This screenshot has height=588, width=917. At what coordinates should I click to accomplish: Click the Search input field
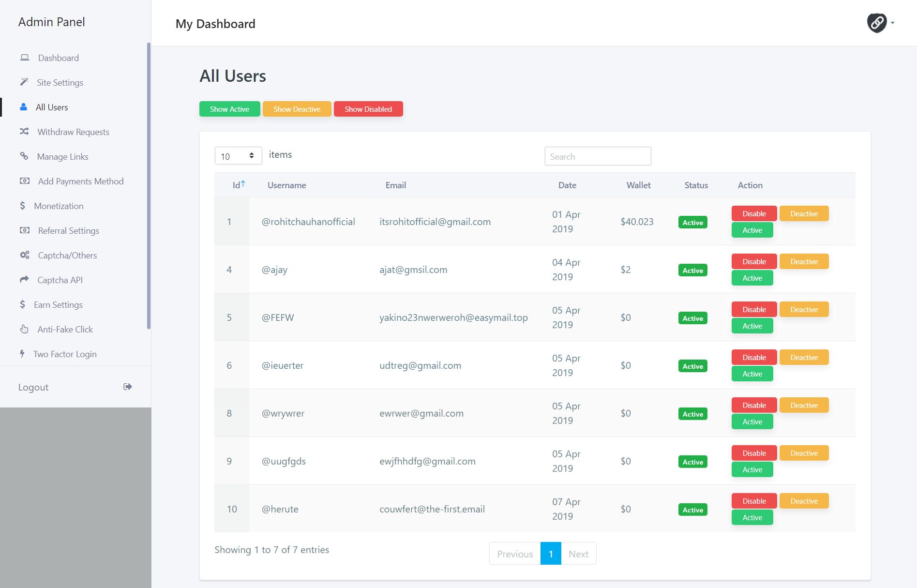click(598, 156)
